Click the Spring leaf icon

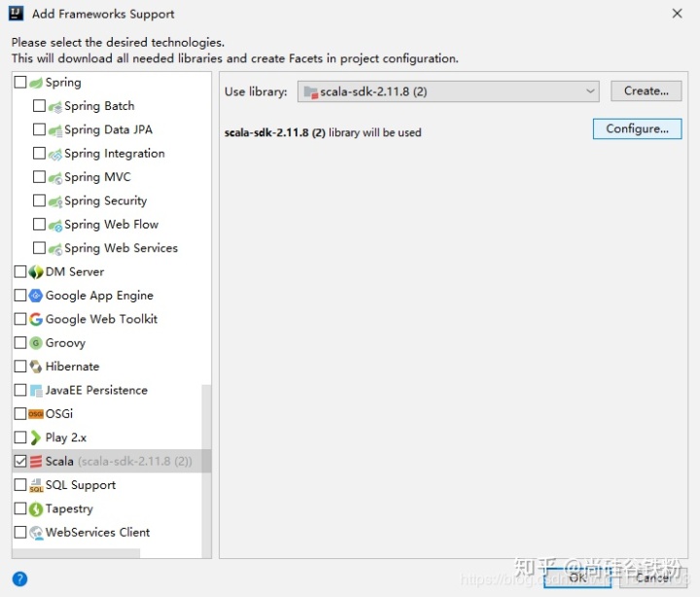pyautogui.click(x=36, y=83)
